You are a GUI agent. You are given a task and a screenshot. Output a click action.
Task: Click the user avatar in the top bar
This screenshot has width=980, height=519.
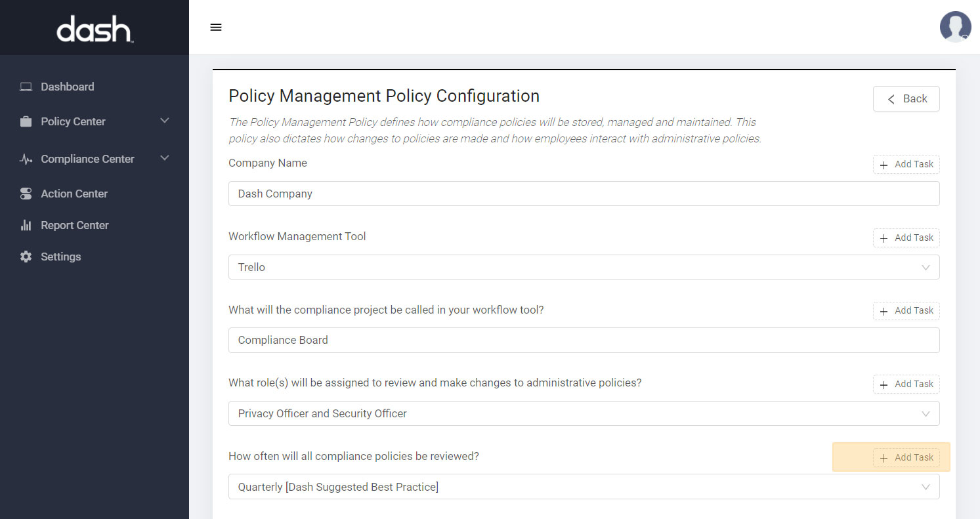pyautogui.click(x=955, y=27)
